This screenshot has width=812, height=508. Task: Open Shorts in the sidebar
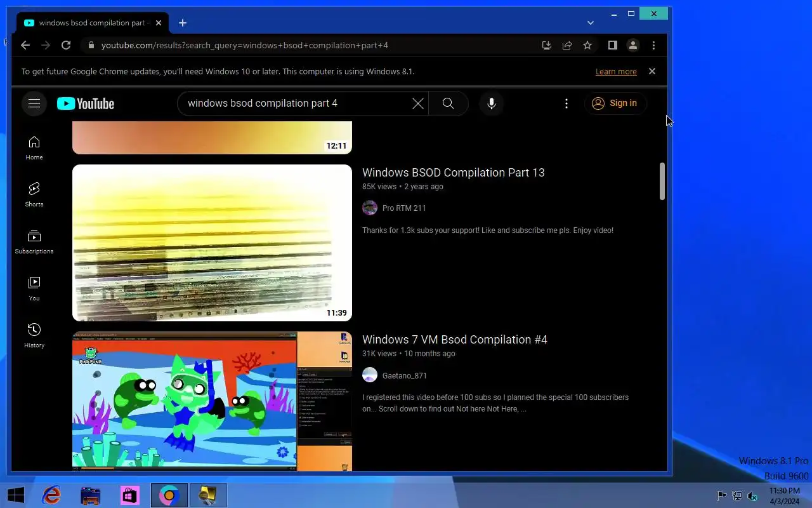click(x=34, y=195)
